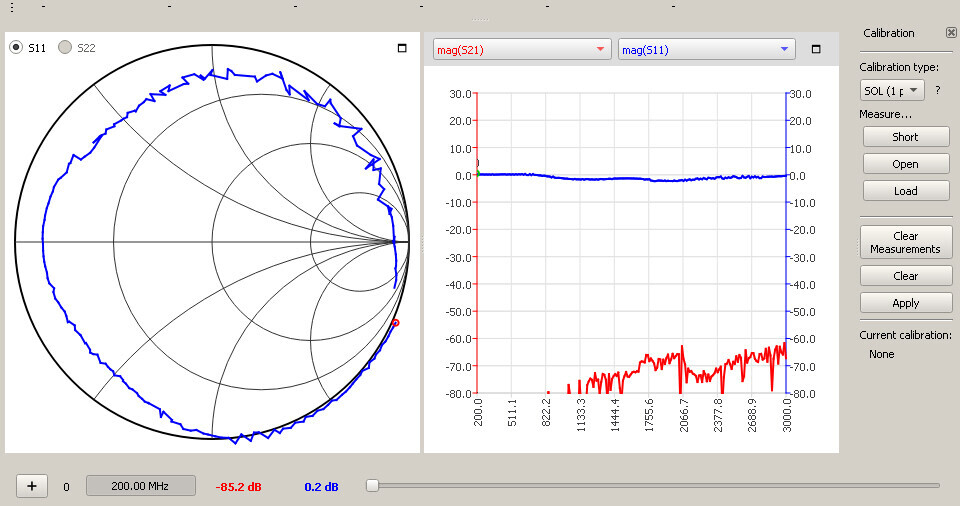Click the marker index 0 label
Screen dimensions: 960x506
pos(66,487)
